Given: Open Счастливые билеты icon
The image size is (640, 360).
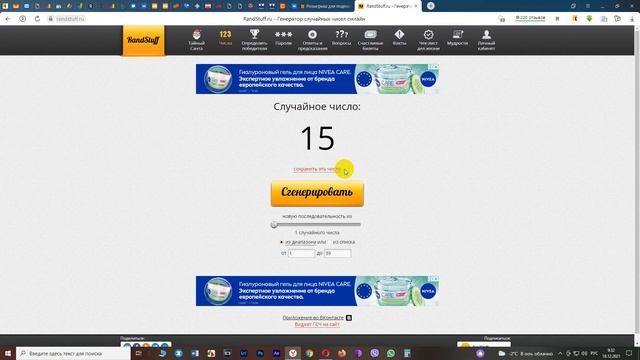Looking at the screenshot, I should [x=370, y=40].
